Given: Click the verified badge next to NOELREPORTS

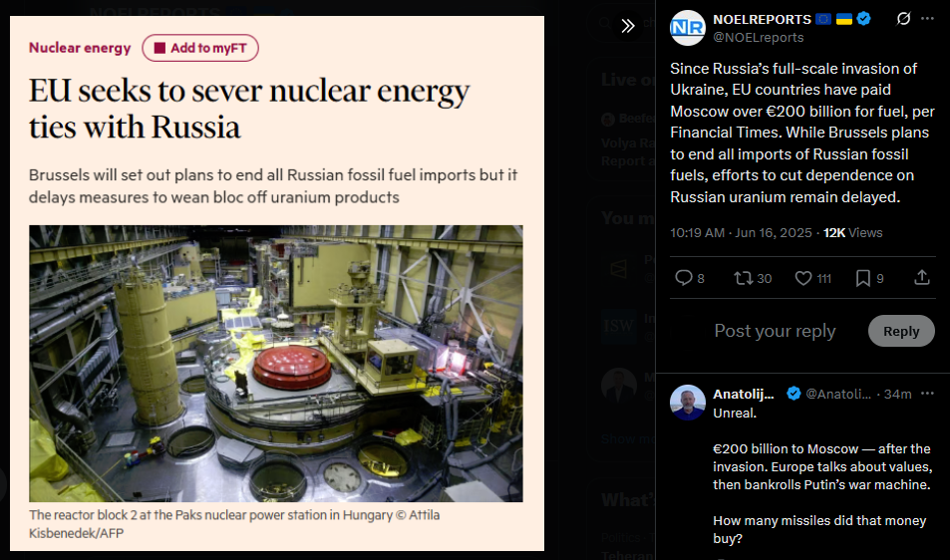Looking at the screenshot, I should point(864,19).
